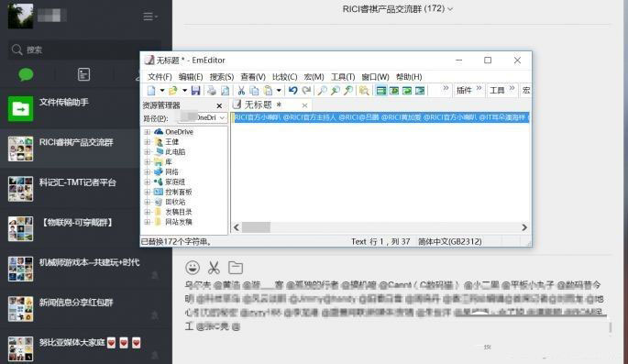
Task: Click the last wrap mode toolbar icon
Action: tap(420, 91)
